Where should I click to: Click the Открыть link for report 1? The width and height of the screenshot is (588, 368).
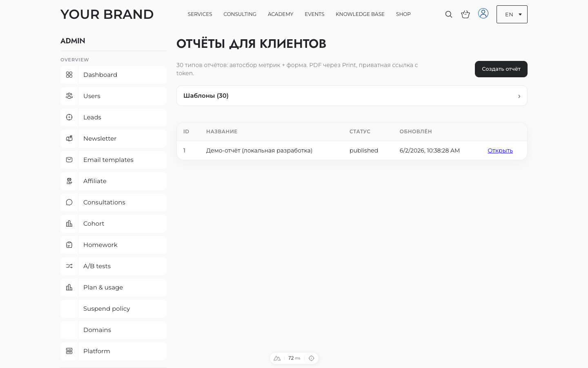pos(500,150)
